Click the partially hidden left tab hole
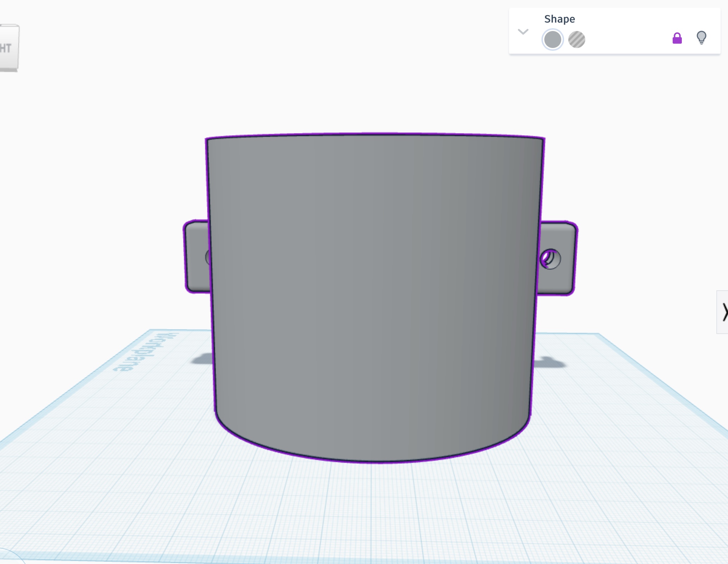The height and width of the screenshot is (564, 728). pos(208,257)
